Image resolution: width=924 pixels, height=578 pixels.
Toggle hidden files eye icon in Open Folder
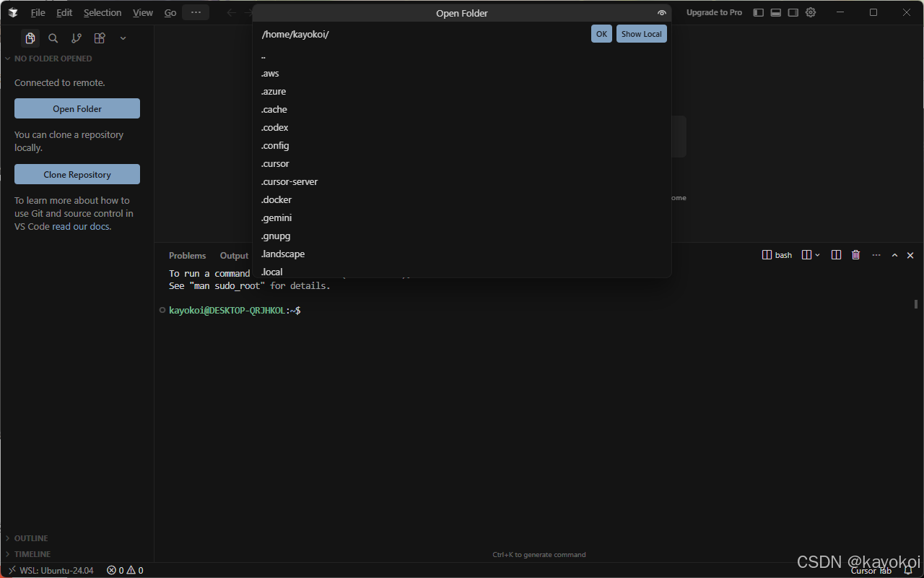tap(662, 13)
